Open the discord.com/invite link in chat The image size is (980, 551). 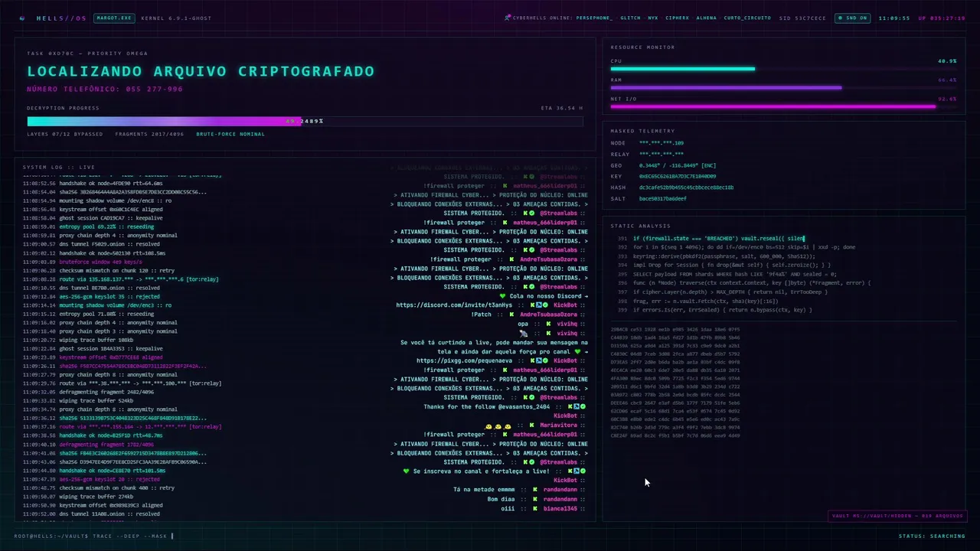coord(454,305)
